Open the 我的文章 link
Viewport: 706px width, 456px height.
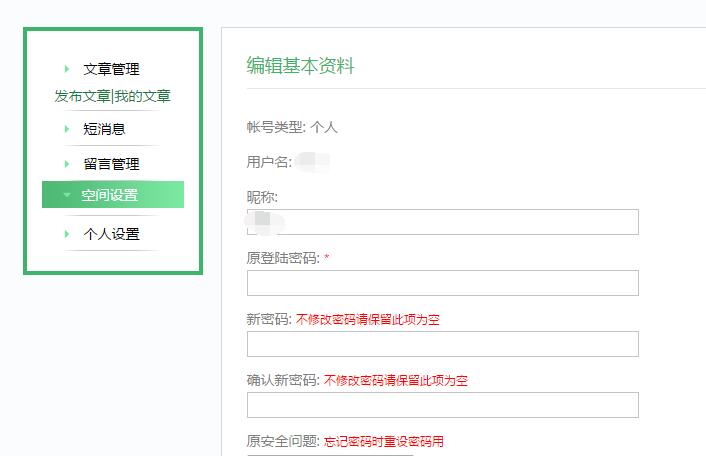click(x=142, y=96)
